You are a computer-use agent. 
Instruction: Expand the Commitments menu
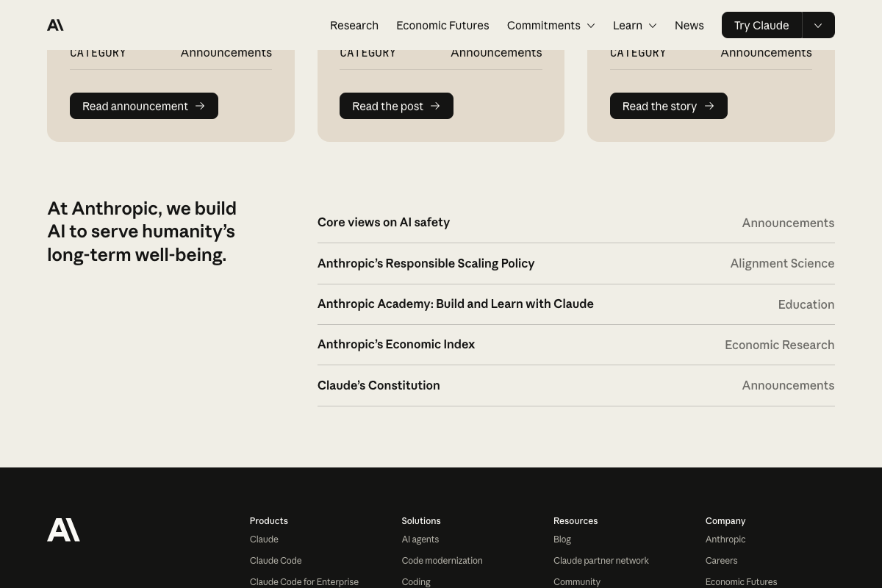point(551,25)
